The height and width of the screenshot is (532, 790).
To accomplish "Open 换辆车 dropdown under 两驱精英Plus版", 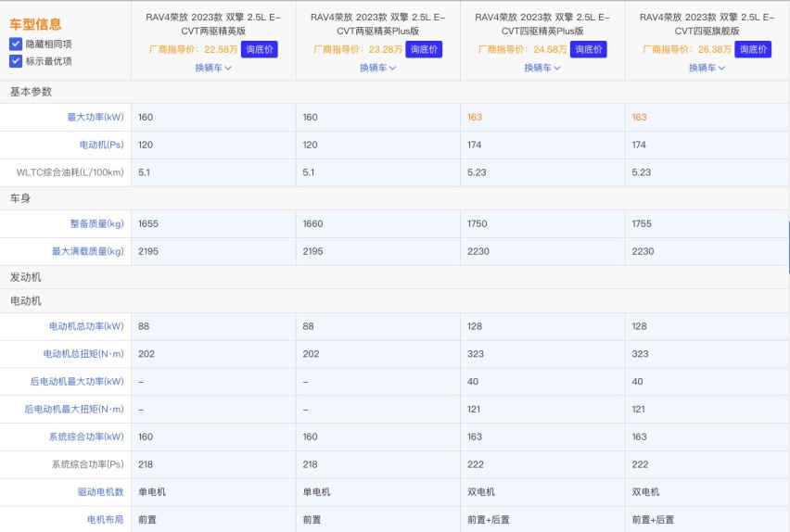I will (x=378, y=68).
